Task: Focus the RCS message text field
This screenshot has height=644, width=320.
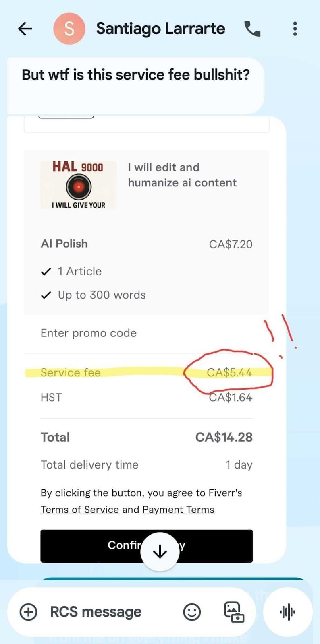Action: (96, 612)
